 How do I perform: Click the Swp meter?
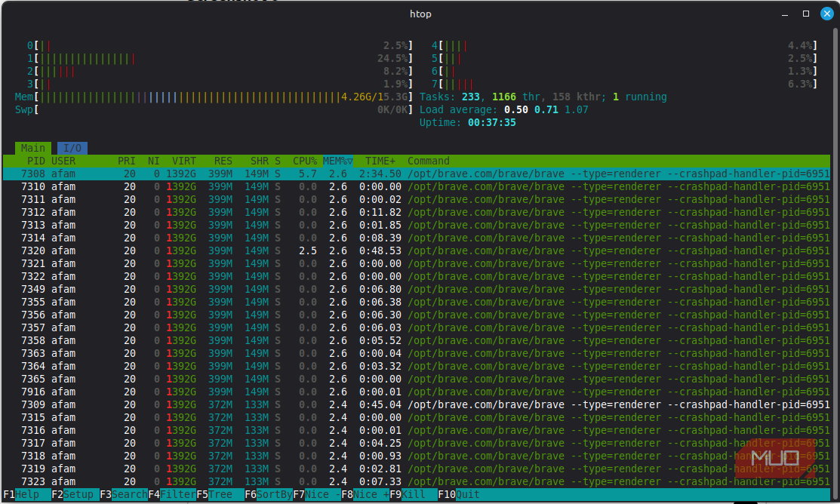point(214,110)
